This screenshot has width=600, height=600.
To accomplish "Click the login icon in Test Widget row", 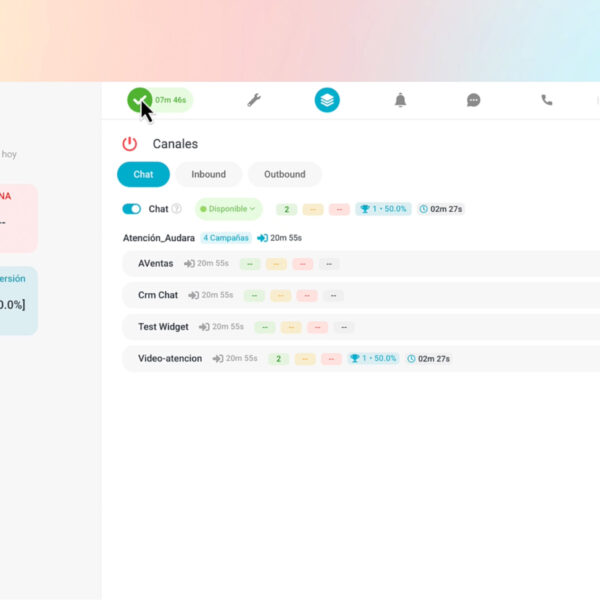I will 204,327.
